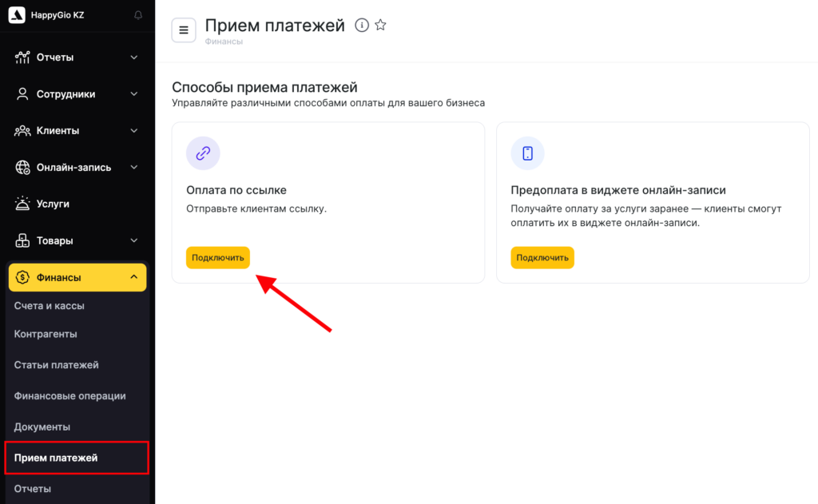Click Подключить for Оплата по ссылке
The height and width of the screenshot is (504, 818).
click(218, 258)
